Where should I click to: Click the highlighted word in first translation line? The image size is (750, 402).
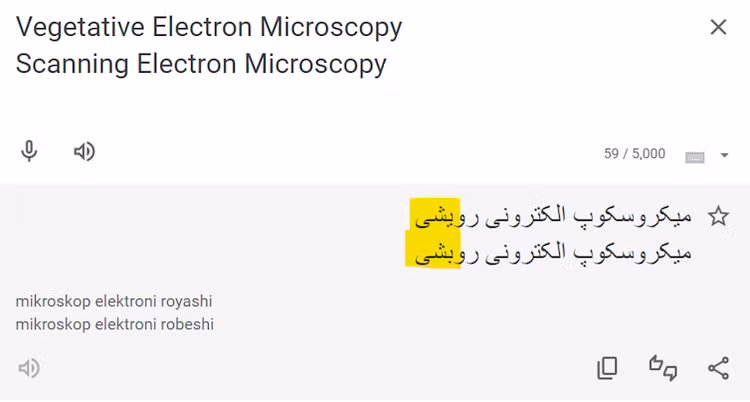[x=434, y=215]
